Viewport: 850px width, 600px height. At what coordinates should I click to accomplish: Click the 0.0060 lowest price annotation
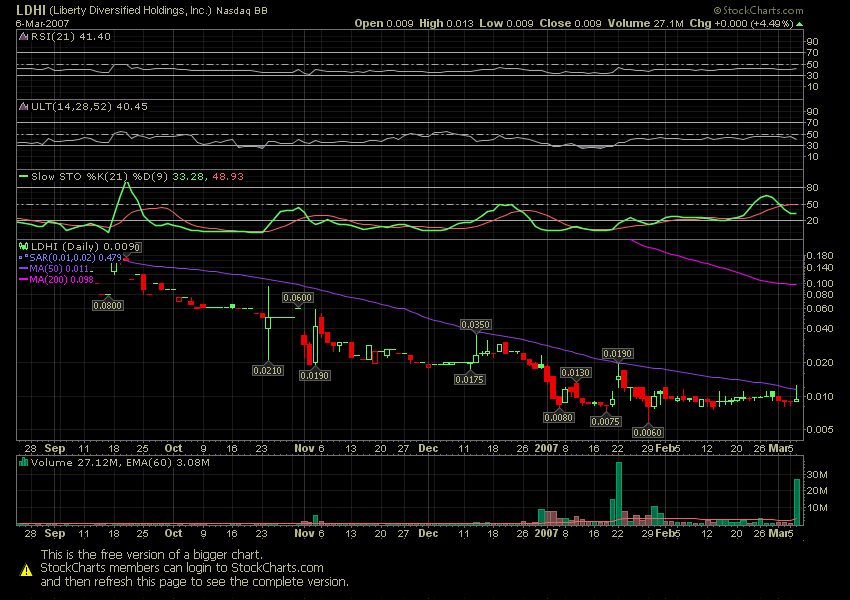[x=648, y=433]
